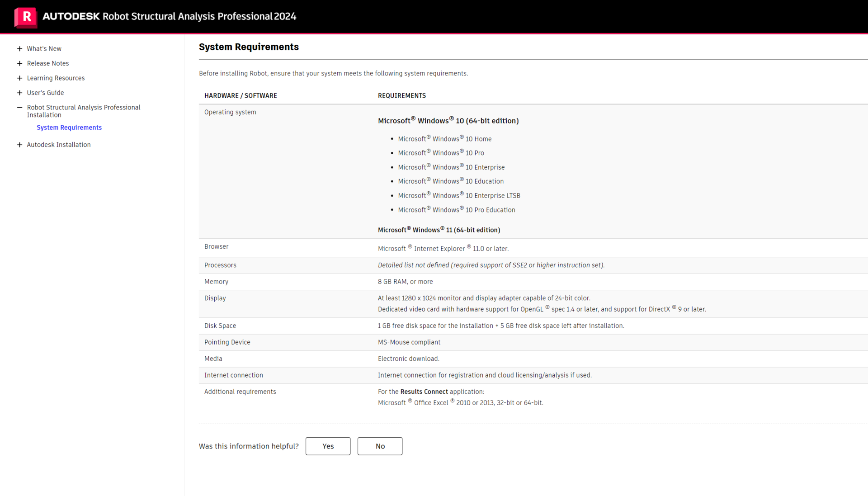Click the MS-Mouse compliant value
This screenshot has width=868, height=496.
[x=409, y=342]
